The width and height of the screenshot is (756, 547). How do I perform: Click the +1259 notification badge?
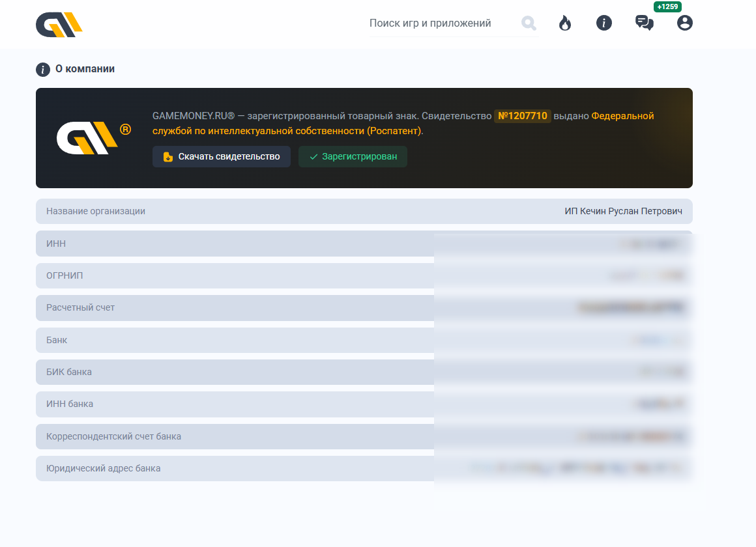coord(667,7)
